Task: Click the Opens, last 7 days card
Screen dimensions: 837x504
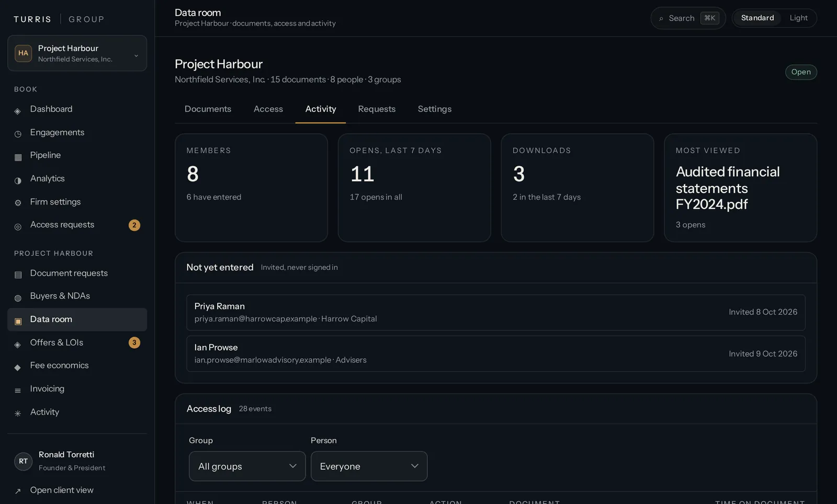Action: tap(414, 188)
